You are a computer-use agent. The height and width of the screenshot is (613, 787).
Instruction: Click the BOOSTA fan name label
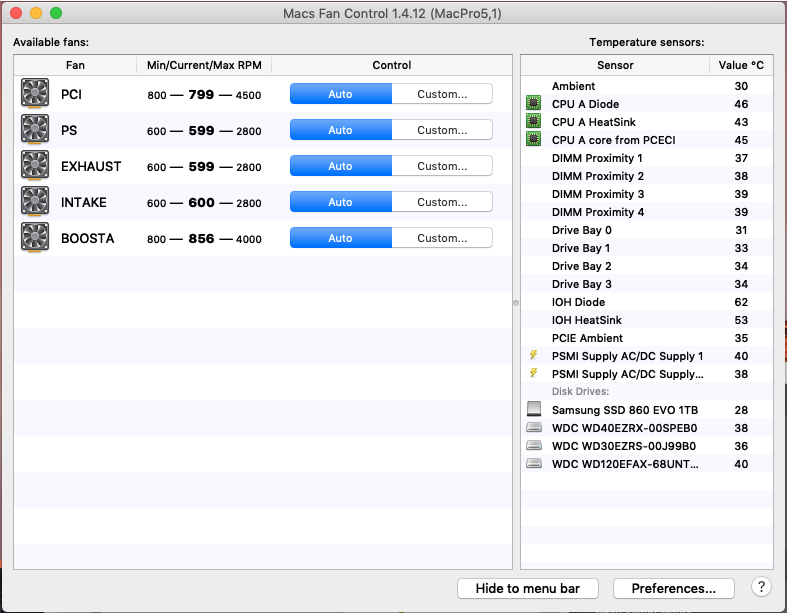pos(87,238)
